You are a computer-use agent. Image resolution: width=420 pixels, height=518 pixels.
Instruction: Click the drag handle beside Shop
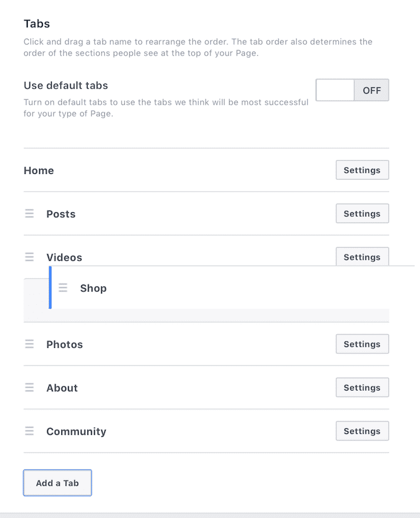(x=63, y=288)
